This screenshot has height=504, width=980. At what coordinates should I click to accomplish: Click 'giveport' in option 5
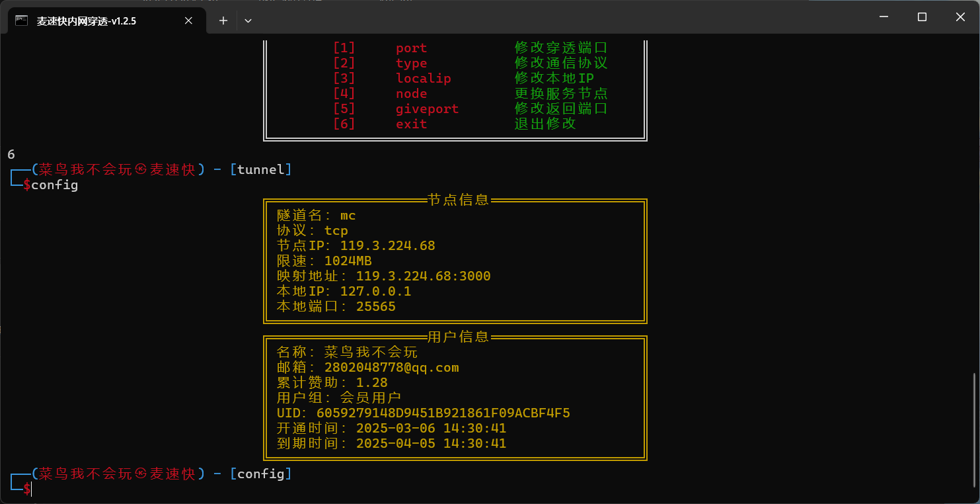(x=427, y=109)
